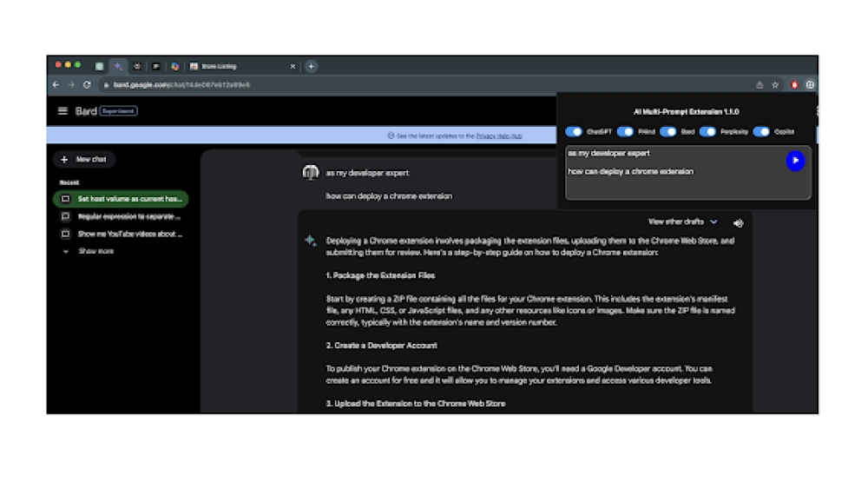Go back with the browser back arrow
Screen dimensions: 868x489
pos(56,85)
